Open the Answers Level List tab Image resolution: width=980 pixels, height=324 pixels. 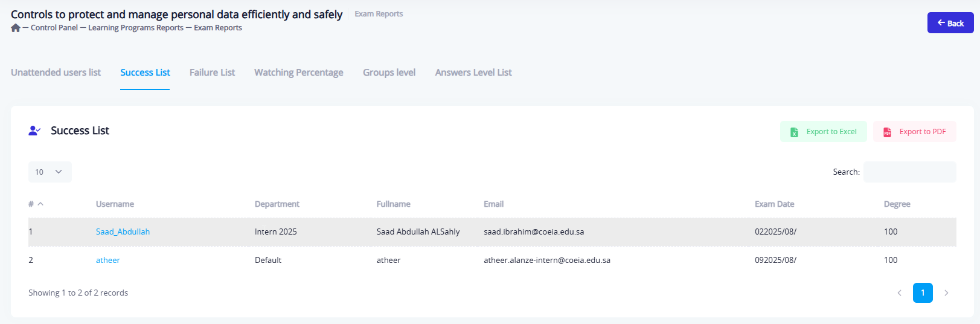coord(473,73)
